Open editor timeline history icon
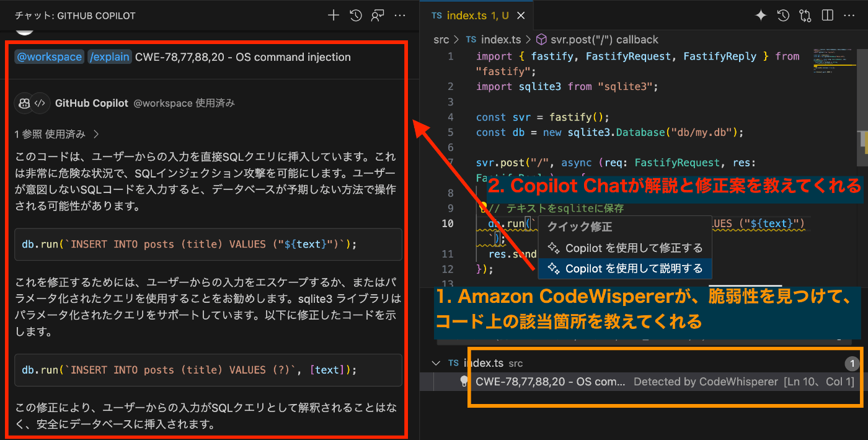This screenshot has width=868, height=440. click(x=783, y=16)
